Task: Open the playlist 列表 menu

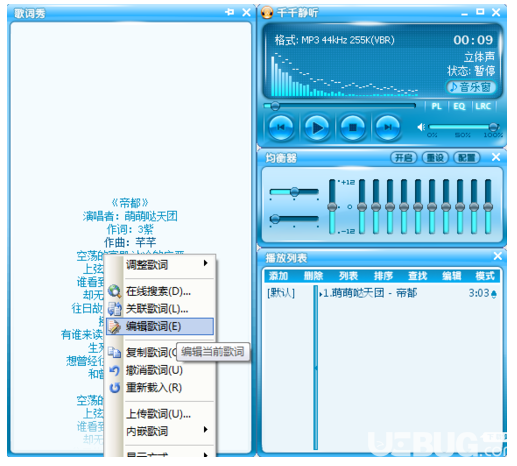Action: coord(348,276)
